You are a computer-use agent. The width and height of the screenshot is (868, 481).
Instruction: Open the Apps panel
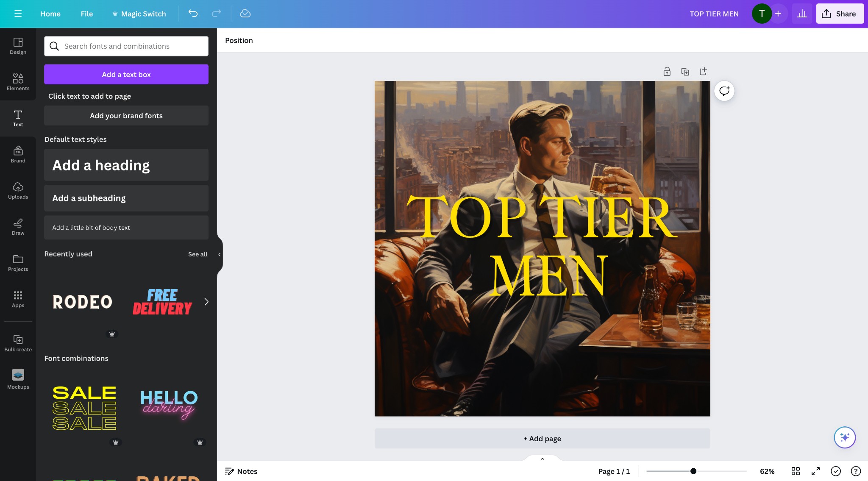coord(18,299)
